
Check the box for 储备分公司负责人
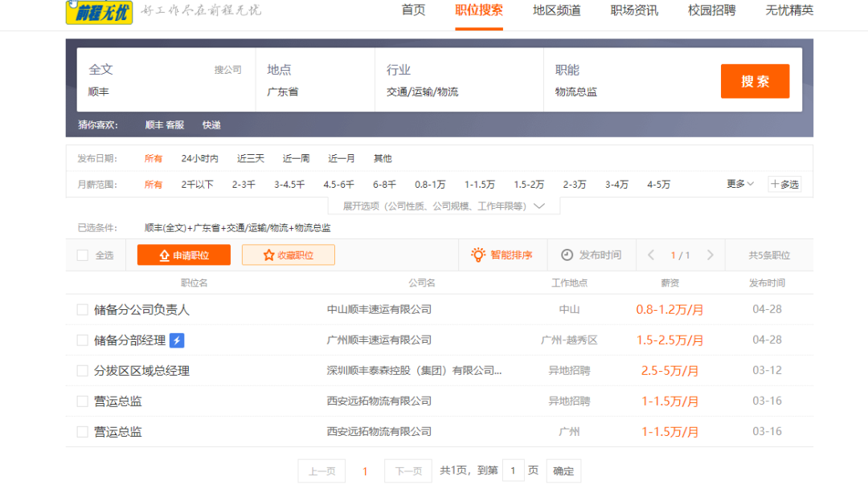[82, 310]
